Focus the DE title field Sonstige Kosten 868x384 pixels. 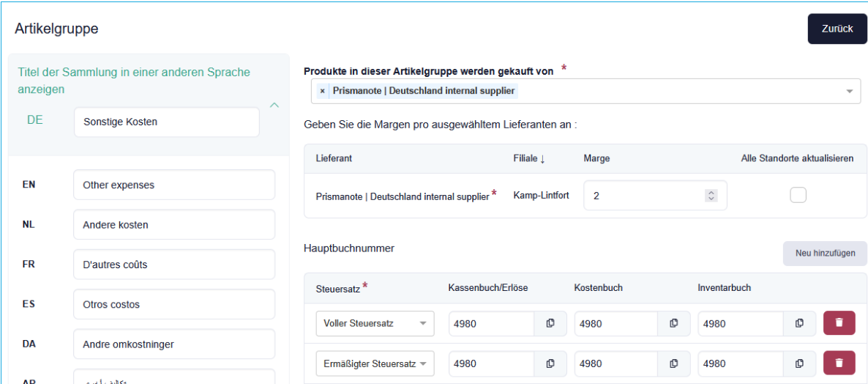pos(166,122)
